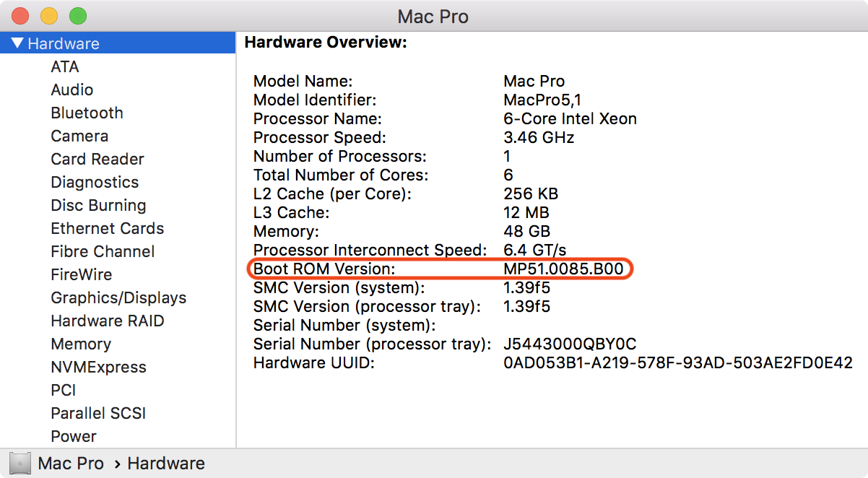Select FireWire in the sidebar
The image size is (868, 478).
click(x=82, y=274)
